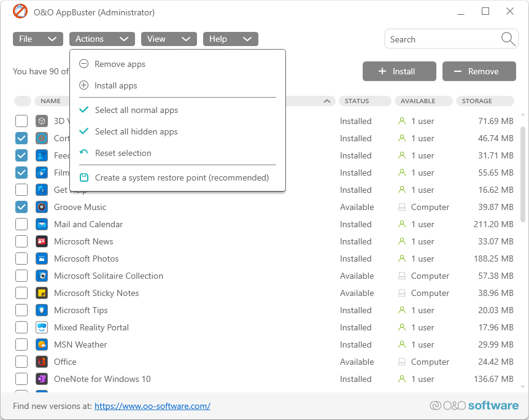Open the Help dropdown menu
This screenshot has width=529, height=420.
click(x=230, y=39)
